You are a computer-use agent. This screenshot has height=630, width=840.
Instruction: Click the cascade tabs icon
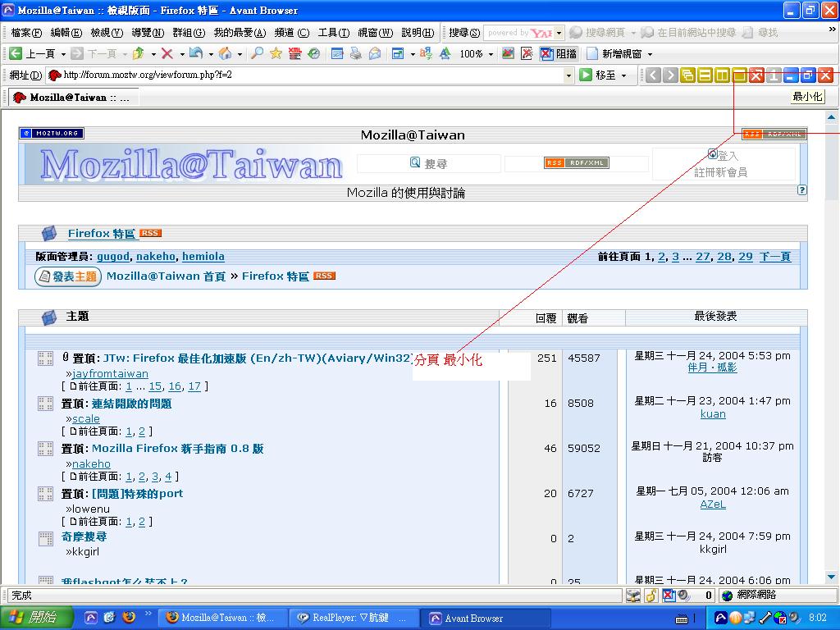(687, 75)
